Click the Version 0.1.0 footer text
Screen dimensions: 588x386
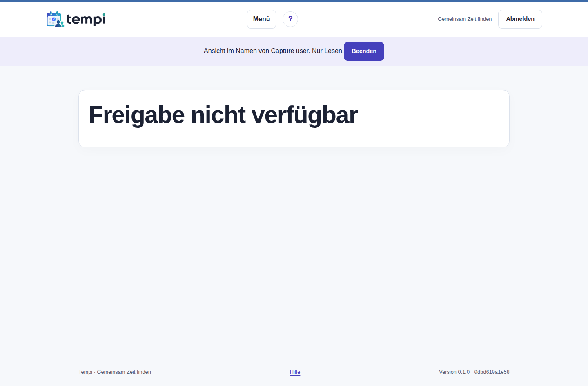454,372
